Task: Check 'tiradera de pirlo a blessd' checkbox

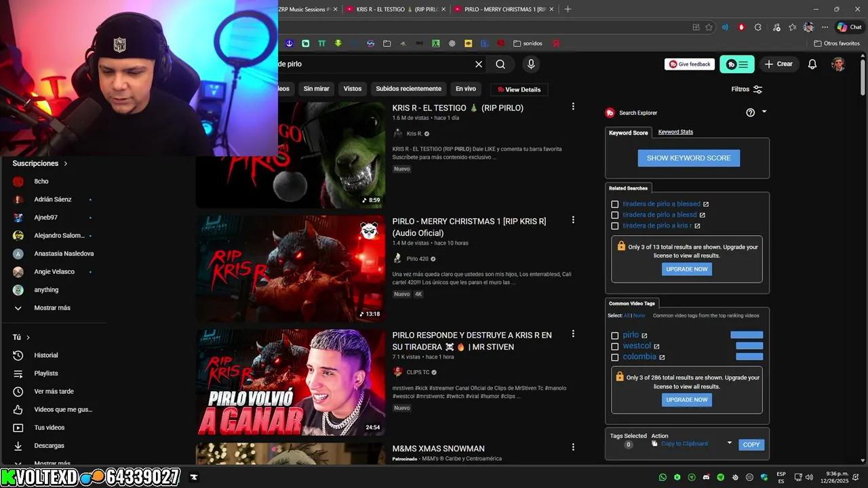Action: (x=615, y=215)
